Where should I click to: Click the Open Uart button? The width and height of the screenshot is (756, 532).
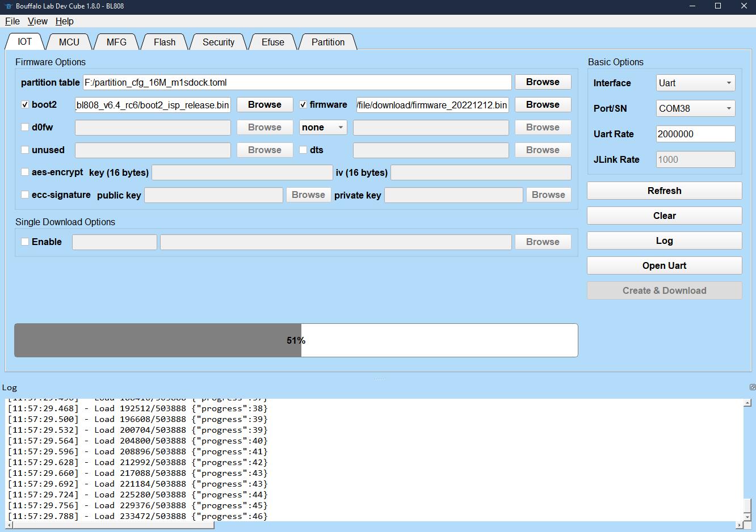point(664,265)
